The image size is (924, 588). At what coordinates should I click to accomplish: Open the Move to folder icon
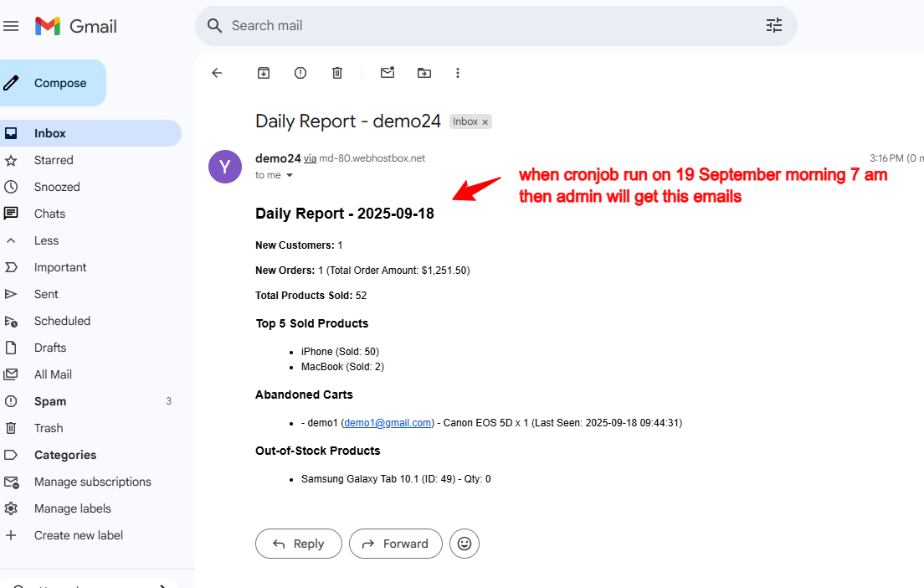tap(424, 73)
